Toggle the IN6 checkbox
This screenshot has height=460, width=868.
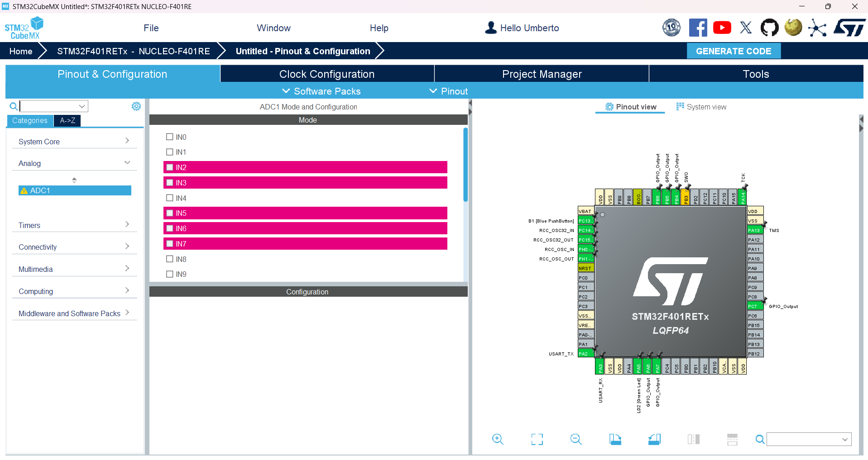tap(170, 228)
